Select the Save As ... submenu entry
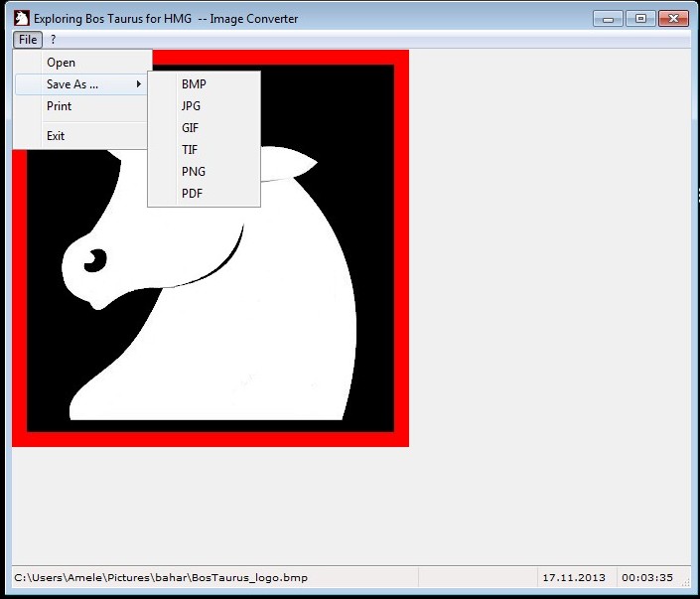Image resolution: width=700 pixels, height=599 pixels. pyautogui.click(x=81, y=84)
